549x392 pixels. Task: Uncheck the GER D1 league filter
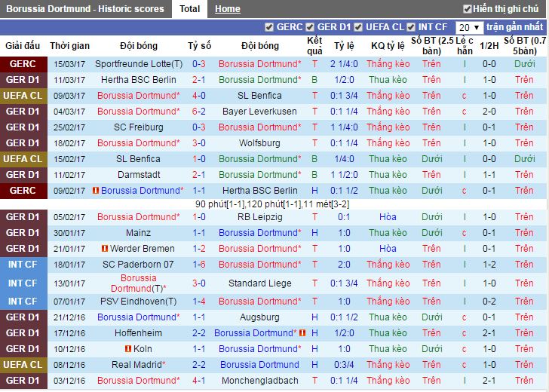click(x=309, y=27)
